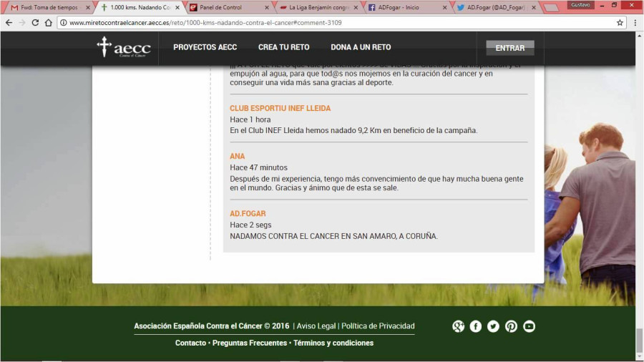Open DONA A UN RETO menu

(361, 47)
